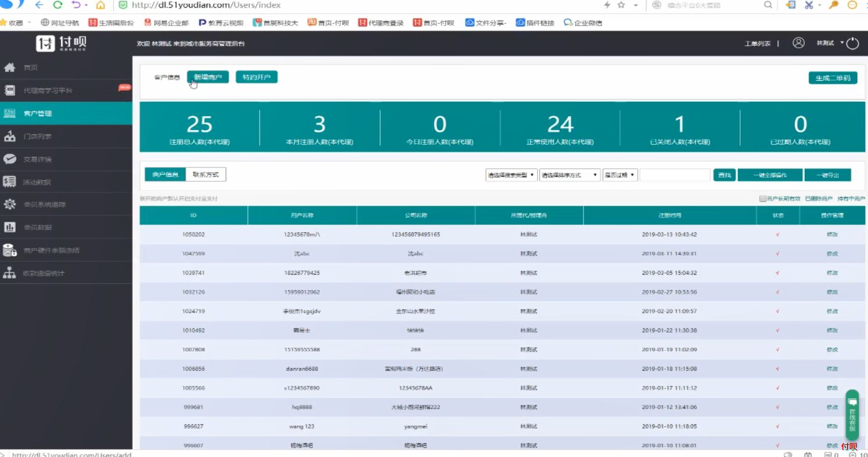This screenshot has width=868, height=457.
Task: Click the search keyword input beside 是否过期
Action: pyautogui.click(x=675, y=175)
